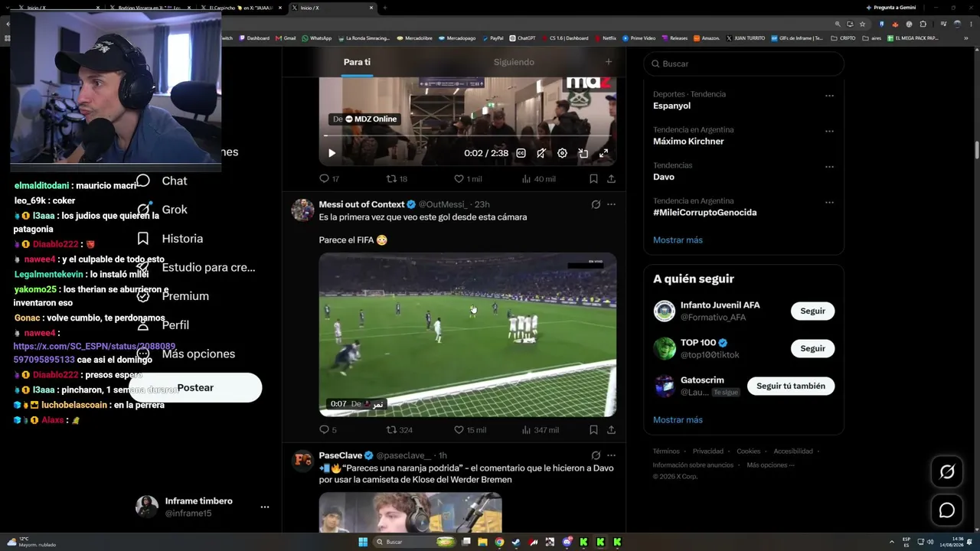The height and width of the screenshot is (551, 980).
Task: Repost the MDZ Online post
Action: [x=397, y=179]
